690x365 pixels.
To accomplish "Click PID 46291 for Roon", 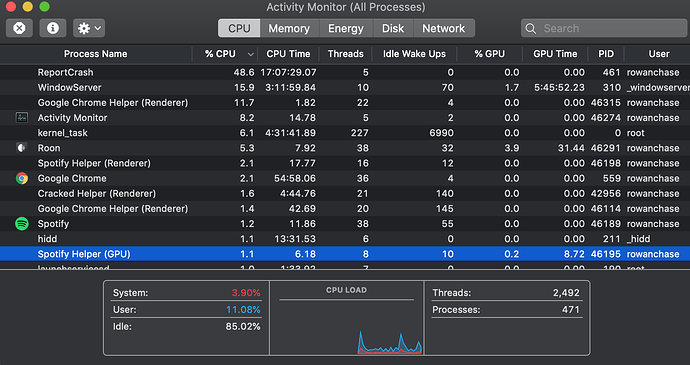I will pos(606,148).
